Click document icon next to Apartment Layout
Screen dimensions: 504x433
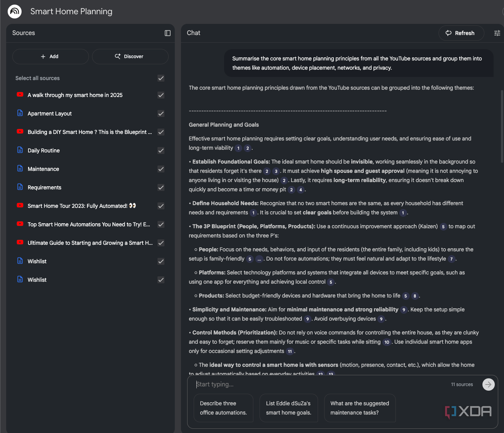click(20, 113)
